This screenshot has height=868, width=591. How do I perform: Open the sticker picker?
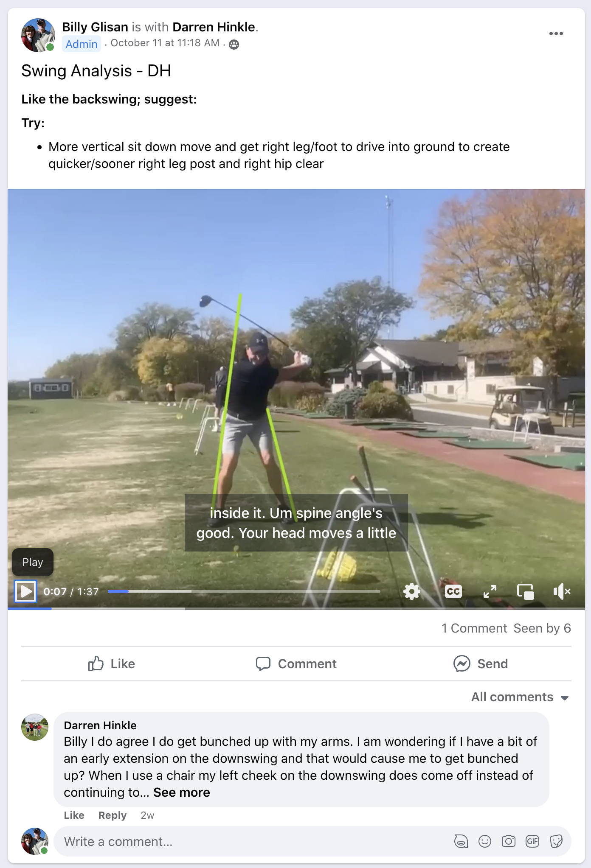556,841
